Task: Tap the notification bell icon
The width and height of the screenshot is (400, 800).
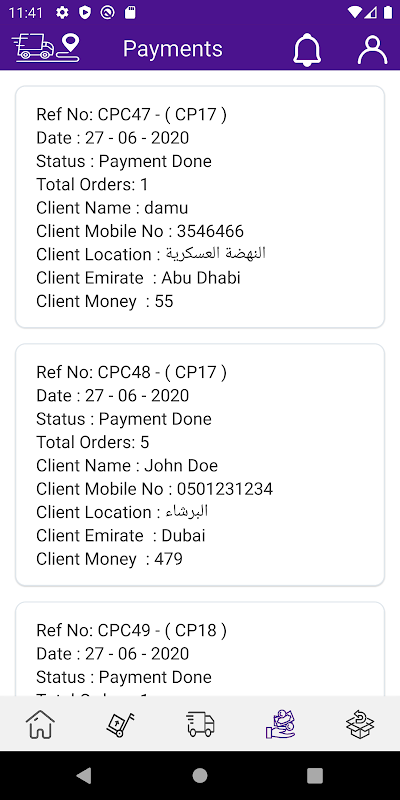Action: (x=307, y=49)
